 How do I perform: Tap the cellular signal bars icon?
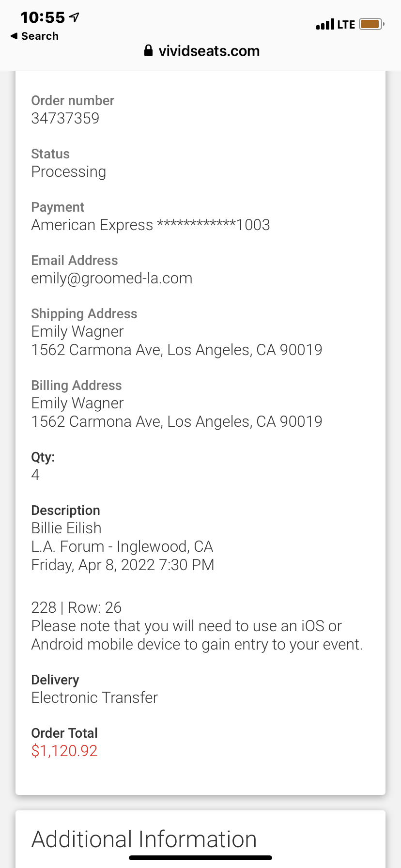[324, 25]
